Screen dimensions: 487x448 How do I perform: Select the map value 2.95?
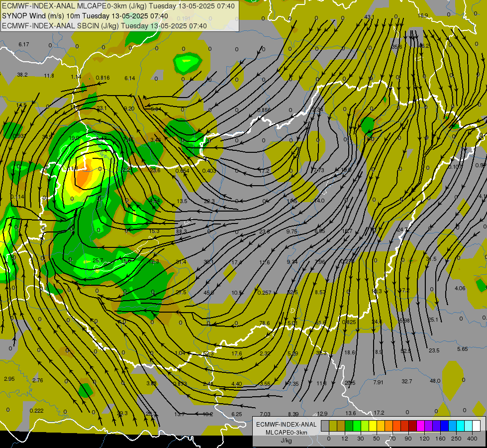coord(9,379)
